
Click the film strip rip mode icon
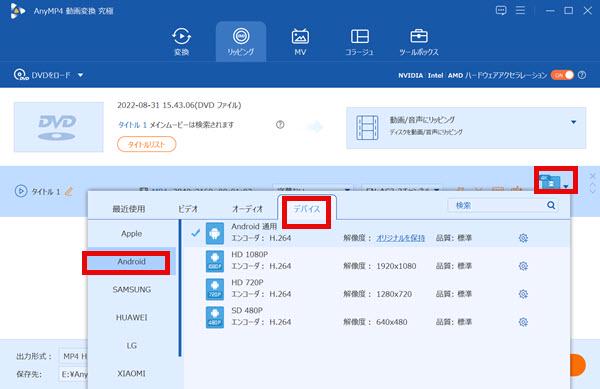[x=367, y=127]
